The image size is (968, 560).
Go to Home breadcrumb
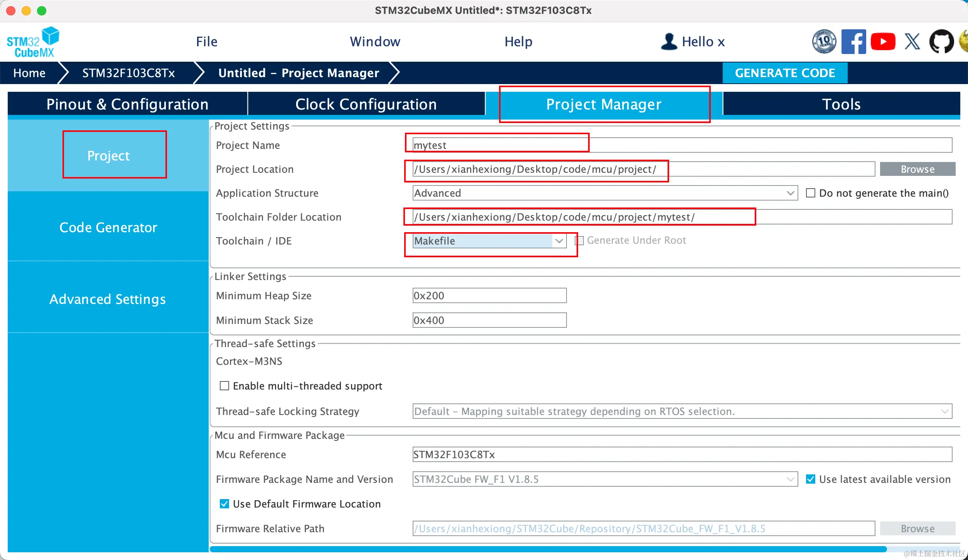(x=29, y=73)
